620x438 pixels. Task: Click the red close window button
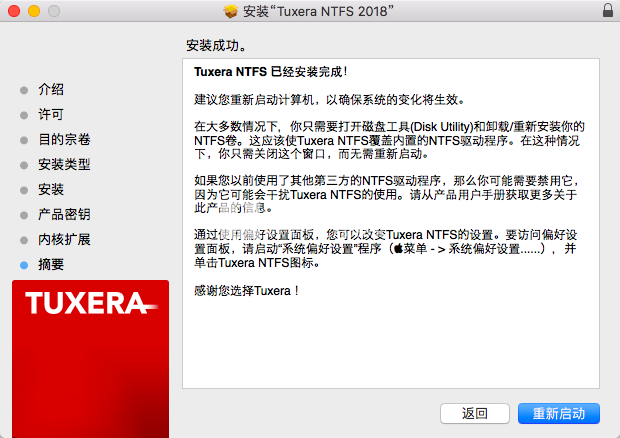click(14, 11)
